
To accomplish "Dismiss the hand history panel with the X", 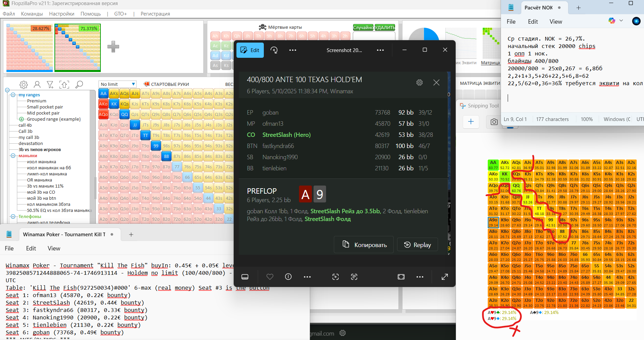I will 436,82.
